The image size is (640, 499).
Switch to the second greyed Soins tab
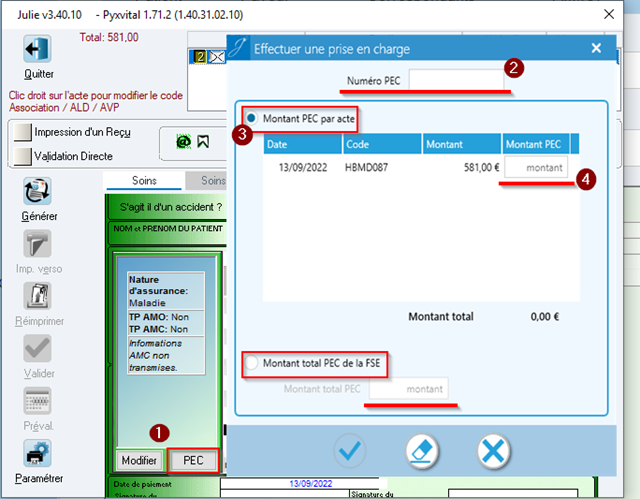[x=207, y=180]
